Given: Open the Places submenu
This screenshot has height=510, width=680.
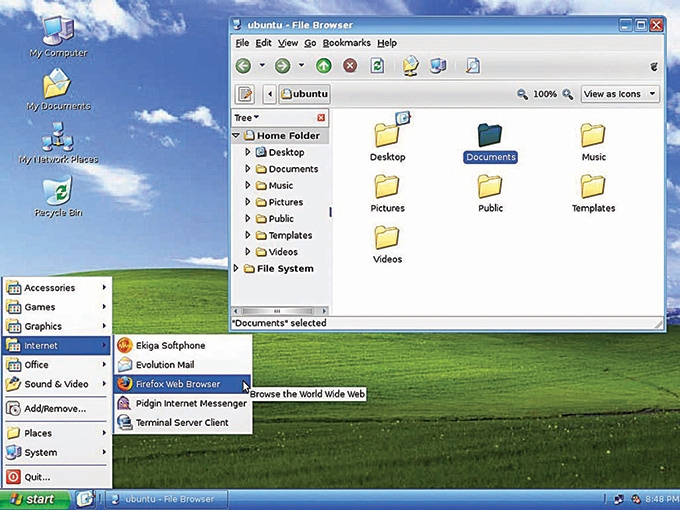Looking at the screenshot, I should 56,433.
